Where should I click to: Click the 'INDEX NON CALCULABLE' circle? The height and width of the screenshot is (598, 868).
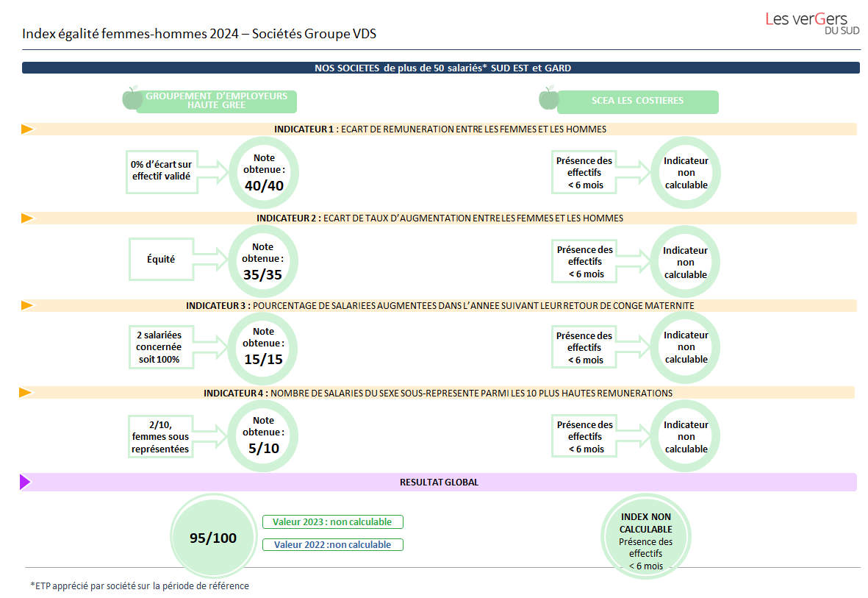coord(646,536)
